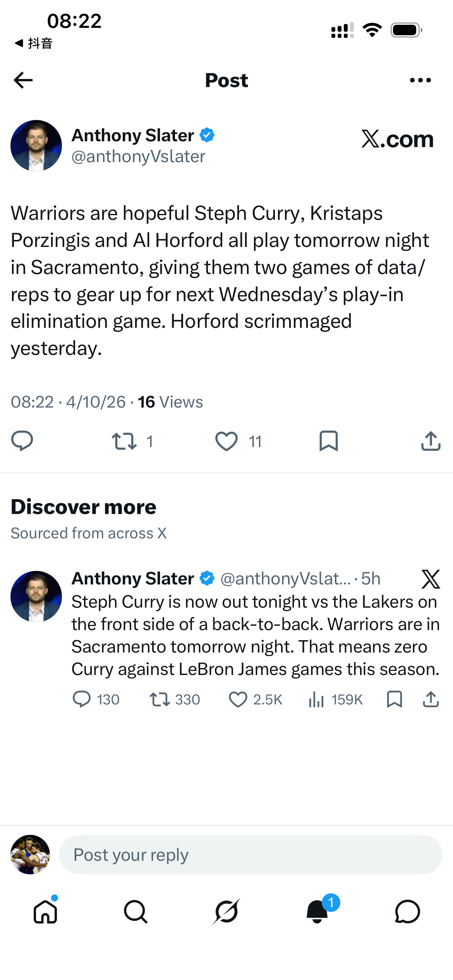Screen dimensions: 453x980
Task: Open the Grok tab in bottom bar
Action: 226,912
